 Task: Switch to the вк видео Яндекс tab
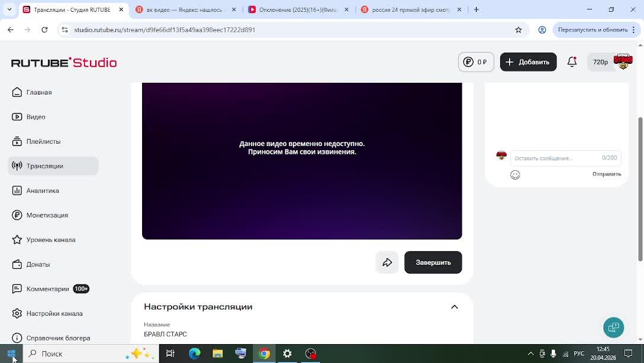185,9
